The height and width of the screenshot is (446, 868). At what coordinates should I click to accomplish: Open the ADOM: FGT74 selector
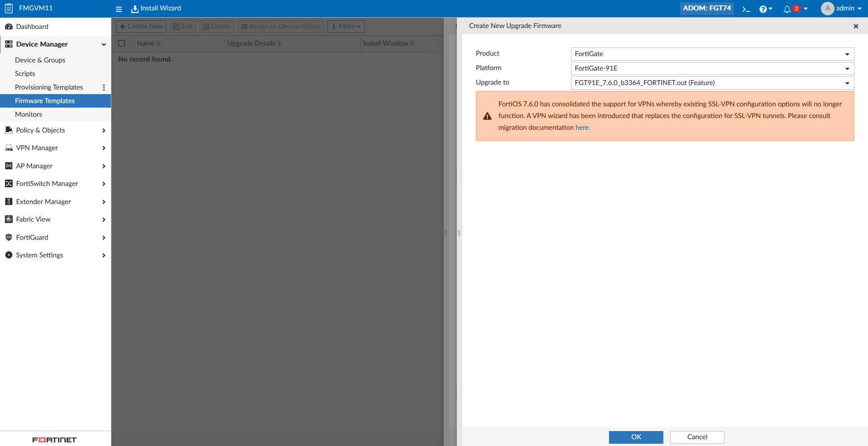(706, 8)
